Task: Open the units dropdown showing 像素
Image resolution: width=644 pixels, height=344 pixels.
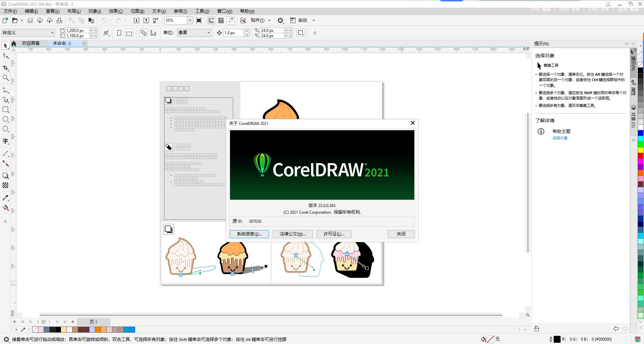Action: coord(208,33)
